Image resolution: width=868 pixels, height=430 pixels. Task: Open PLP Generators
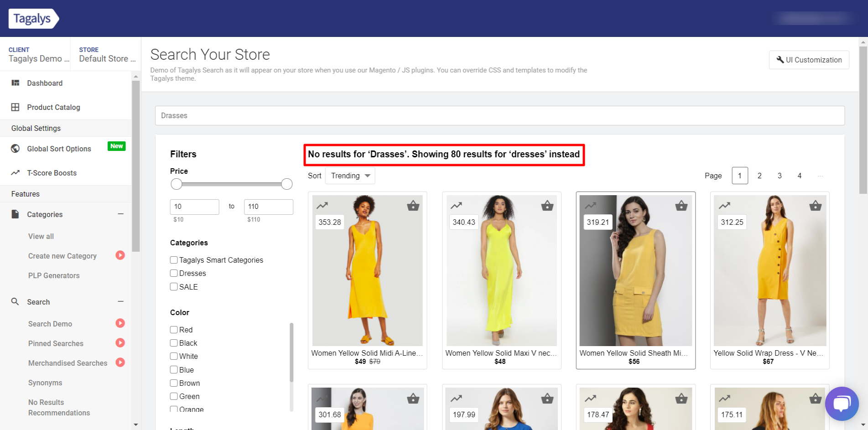pos(54,275)
